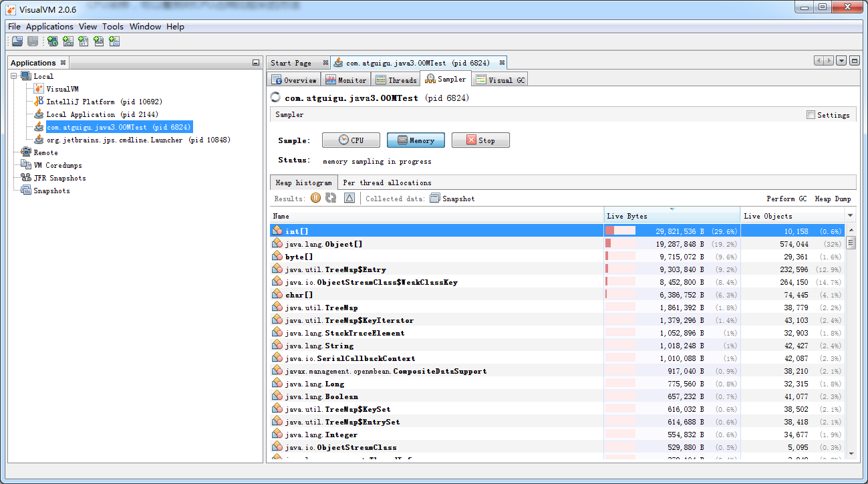Click the triangle deltas icon

pos(349,198)
